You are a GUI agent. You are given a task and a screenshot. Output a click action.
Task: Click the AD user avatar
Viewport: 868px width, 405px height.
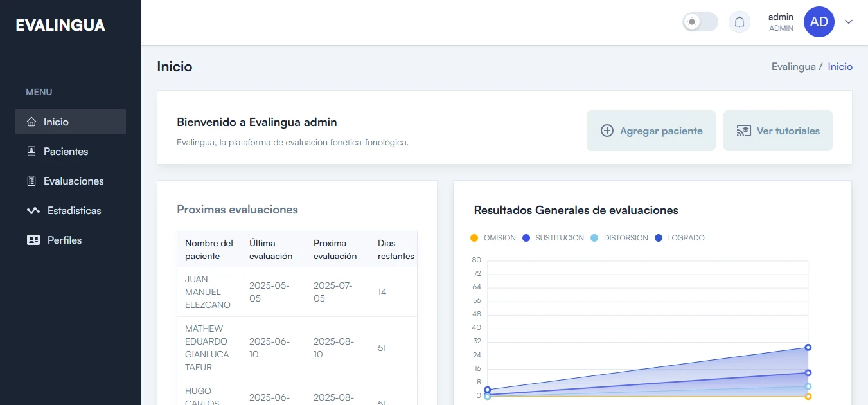[x=819, y=22]
